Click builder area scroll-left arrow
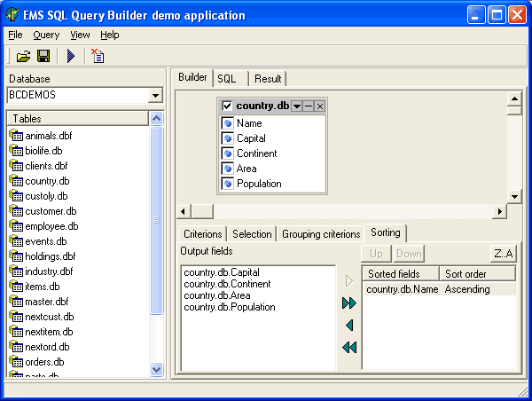Image resolution: width=532 pixels, height=401 pixels. tap(184, 211)
